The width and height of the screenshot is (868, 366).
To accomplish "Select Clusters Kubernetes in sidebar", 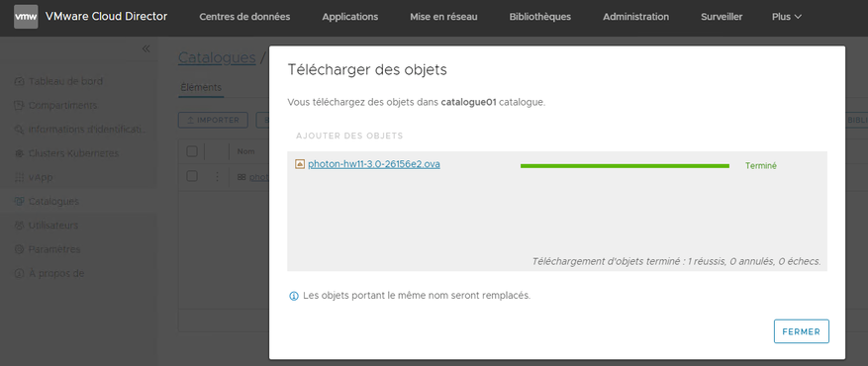I will click(x=73, y=153).
